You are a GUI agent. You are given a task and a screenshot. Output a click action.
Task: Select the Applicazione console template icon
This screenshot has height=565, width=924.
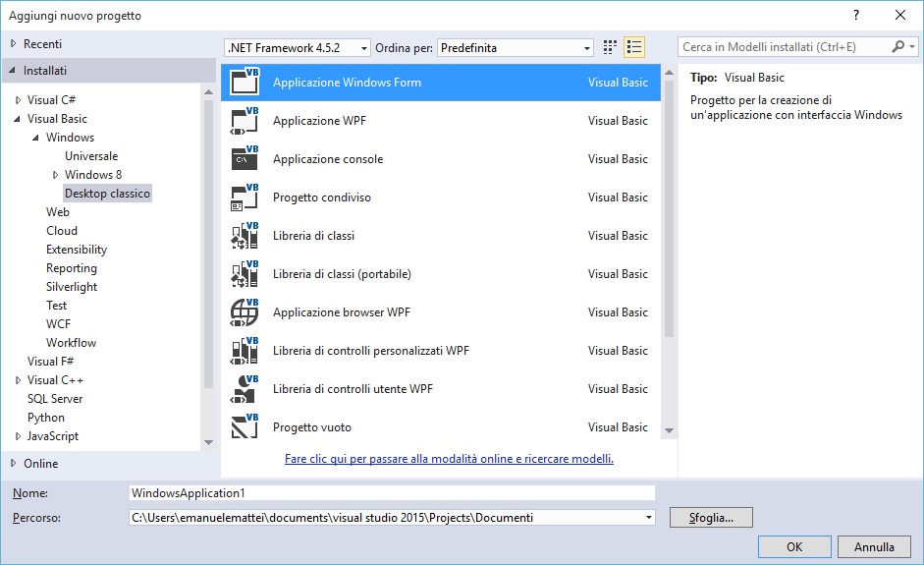click(245, 158)
